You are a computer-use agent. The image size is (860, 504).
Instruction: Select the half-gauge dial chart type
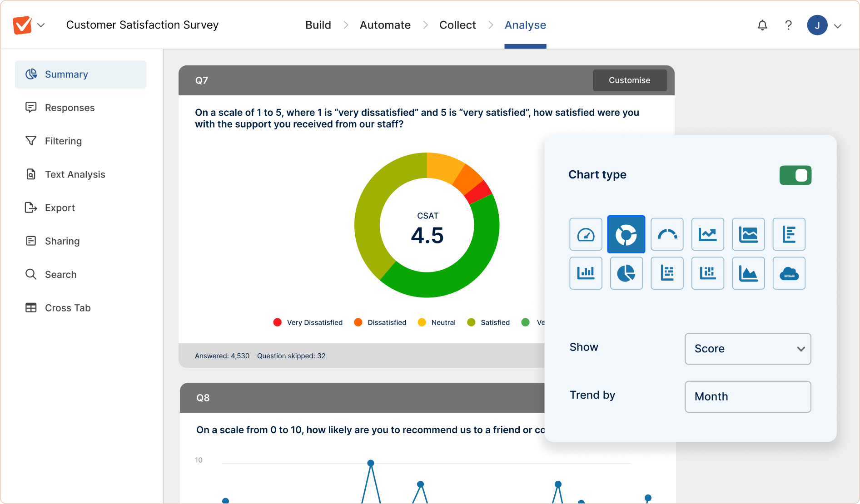point(667,234)
